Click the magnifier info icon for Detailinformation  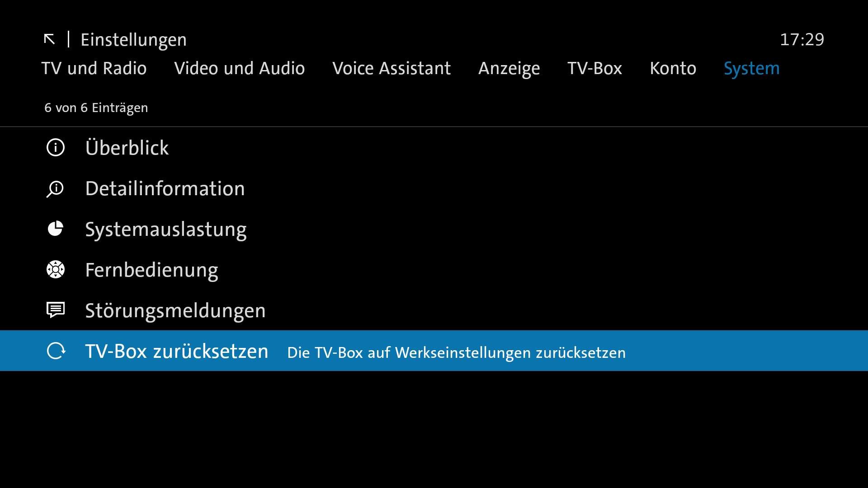pos(55,189)
